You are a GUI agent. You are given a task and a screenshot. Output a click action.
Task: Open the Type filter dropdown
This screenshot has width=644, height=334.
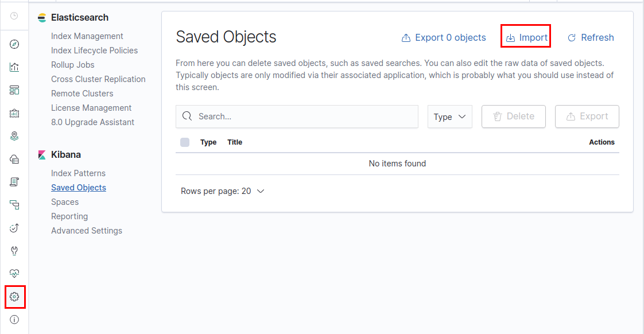(450, 116)
